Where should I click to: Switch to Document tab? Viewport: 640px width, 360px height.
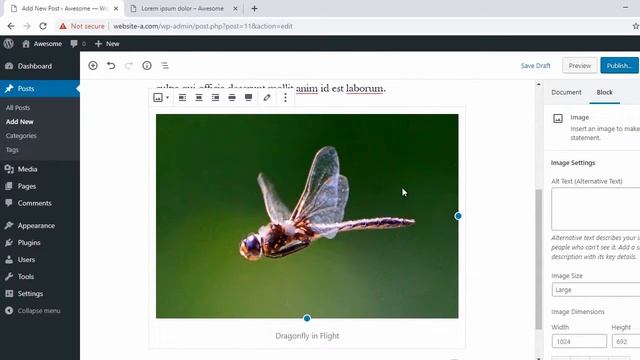pyautogui.click(x=566, y=92)
